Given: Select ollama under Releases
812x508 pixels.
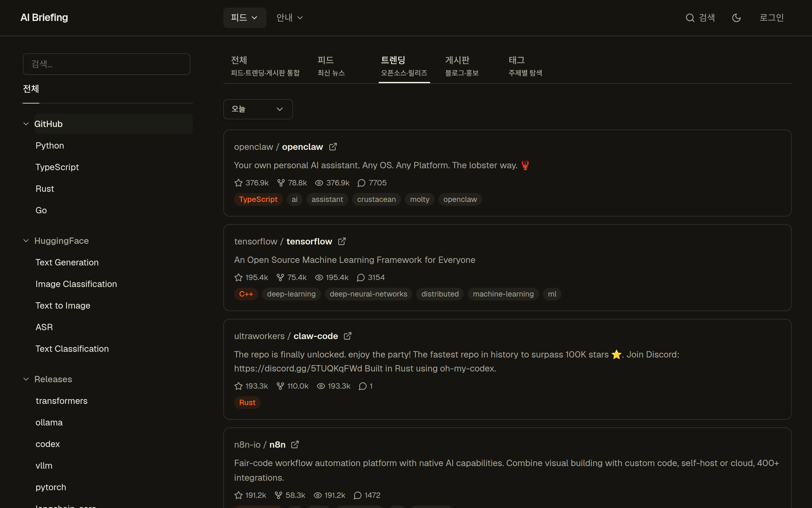Looking at the screenshot, I should (49, 423).
